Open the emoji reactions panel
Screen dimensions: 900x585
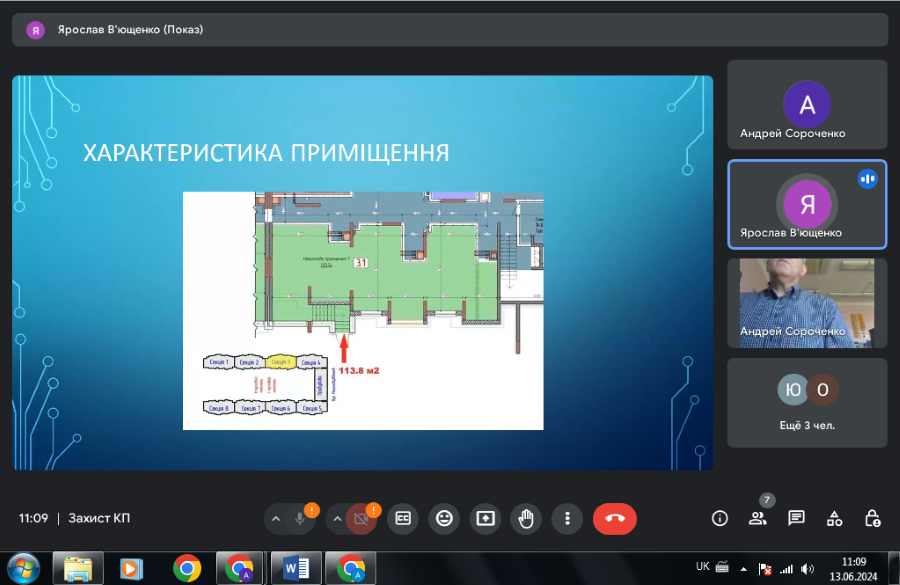(444, 518)
